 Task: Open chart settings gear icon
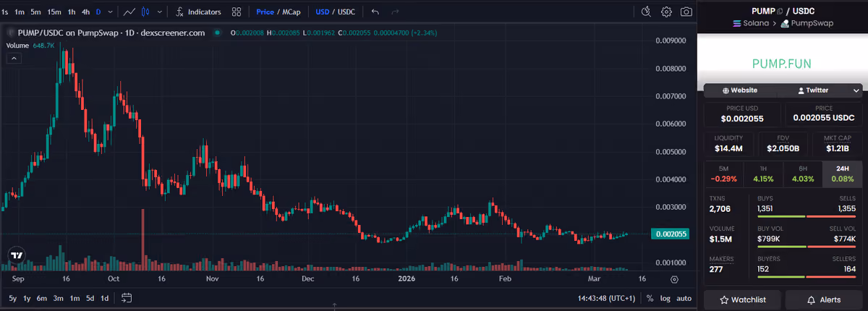(x=666, y=12)
